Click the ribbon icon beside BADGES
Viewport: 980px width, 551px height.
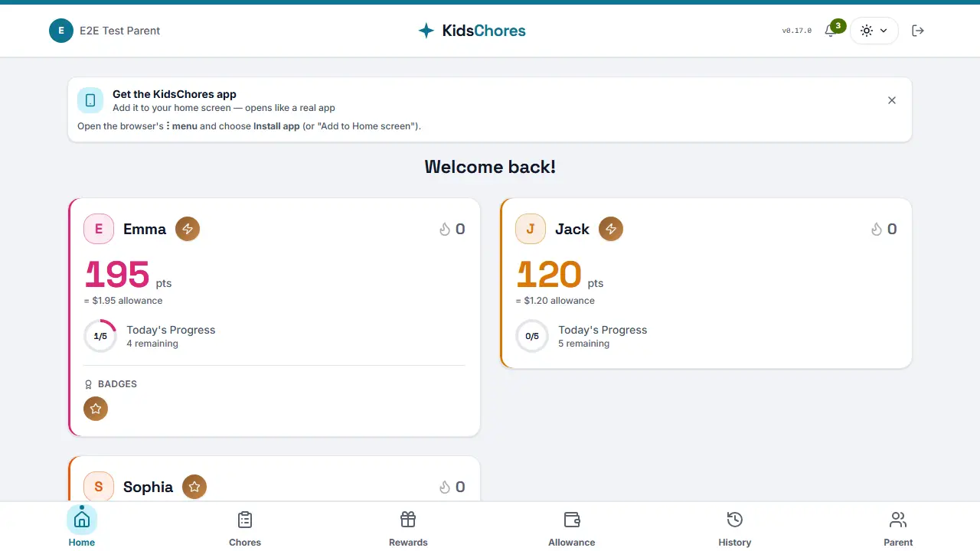click(x=88, y=384)
